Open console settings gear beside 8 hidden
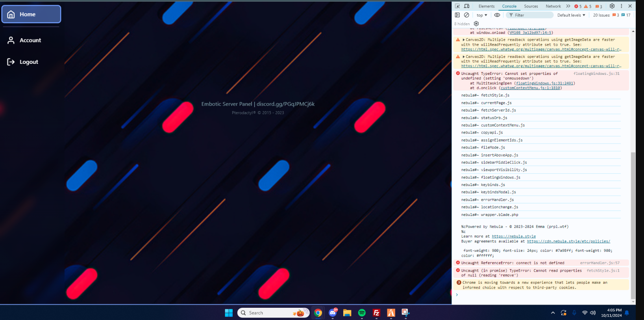Screen dimensions: 644x320 [x=476, y=24]
